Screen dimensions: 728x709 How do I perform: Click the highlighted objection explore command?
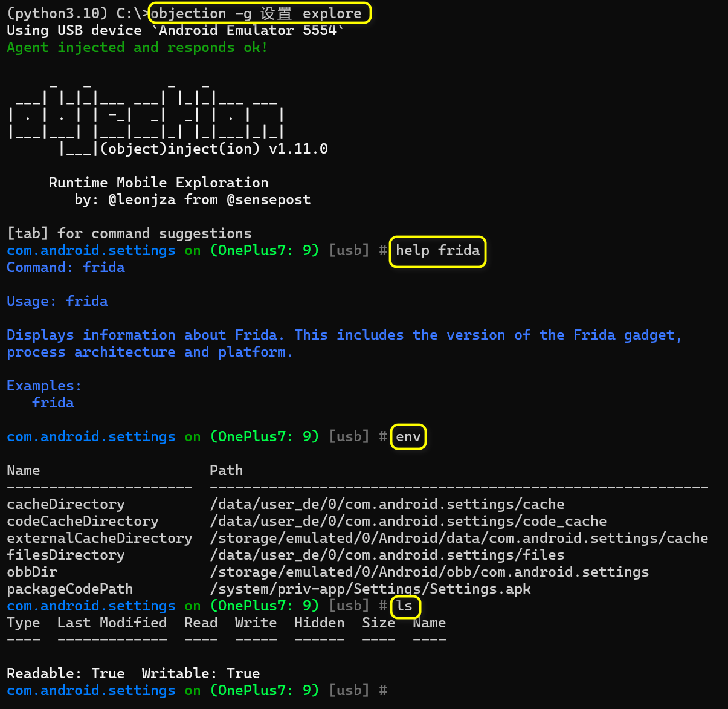click(x=259, y=13)
